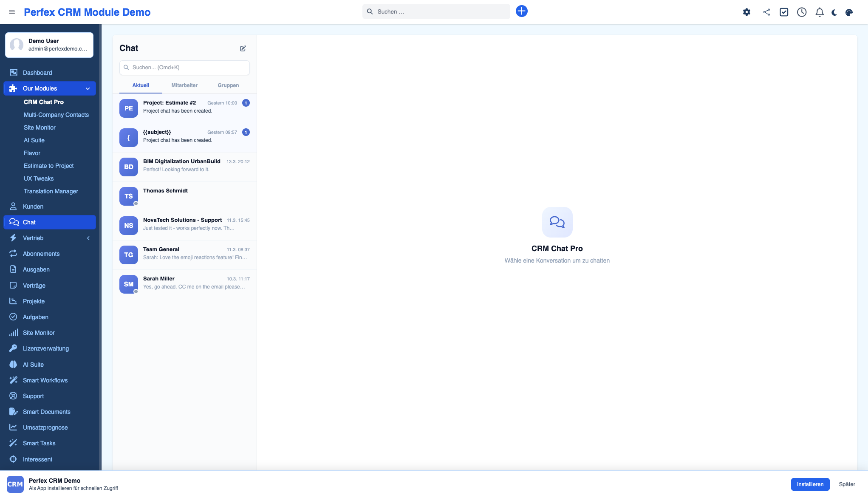Open the Demo User profile card
The image size is (868, 498).
pos(49,45)
